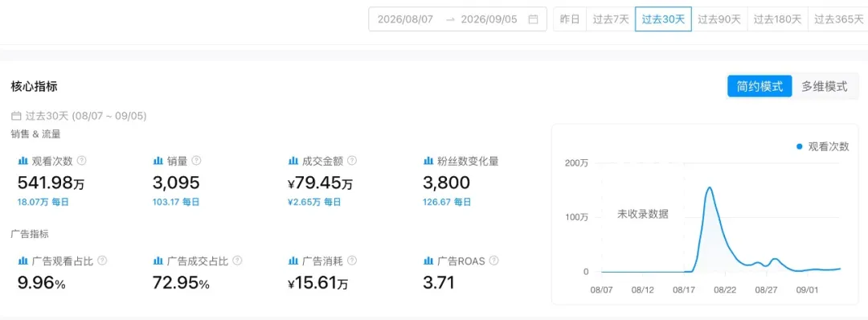
Task: Click the 未收录数据 label in chart
Action: [643, 214]
